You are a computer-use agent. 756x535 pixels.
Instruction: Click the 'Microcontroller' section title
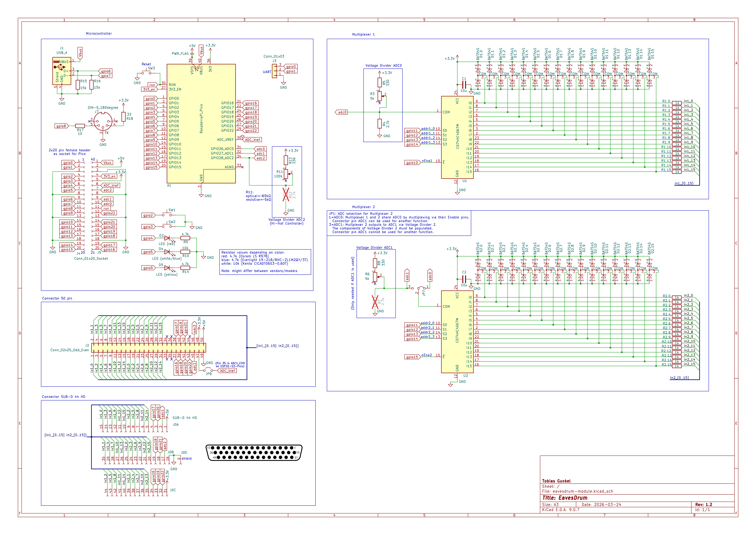(x=99, y=34)
